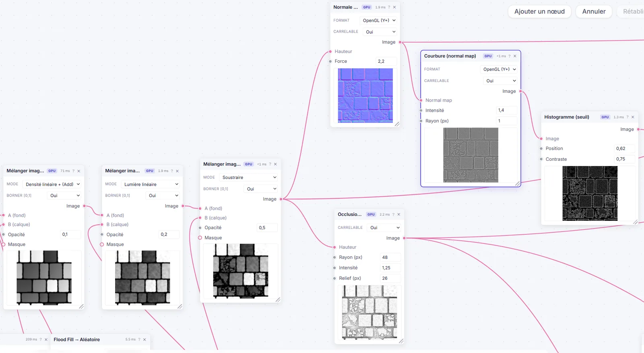Click help on the Densité linéaire blend node
Image resolution: width=644 pixels, height=353 pixels.
tap(73, 171)
